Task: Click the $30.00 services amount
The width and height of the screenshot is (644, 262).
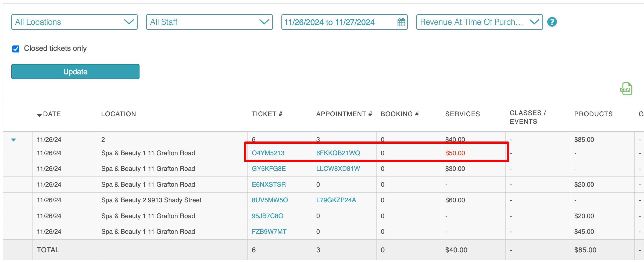Action: coord(455,169)
